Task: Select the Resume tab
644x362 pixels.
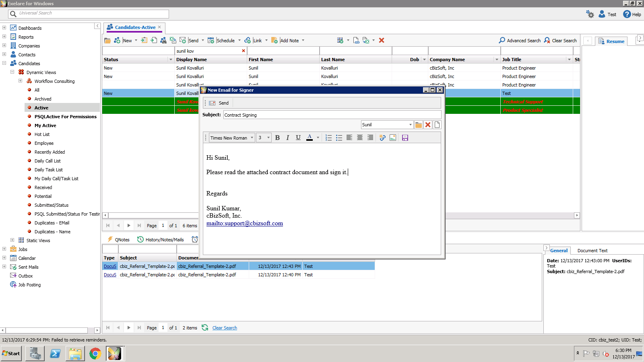Action: (x=611, y=41)
